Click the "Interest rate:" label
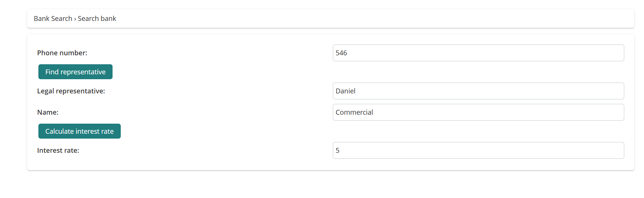 58,151
